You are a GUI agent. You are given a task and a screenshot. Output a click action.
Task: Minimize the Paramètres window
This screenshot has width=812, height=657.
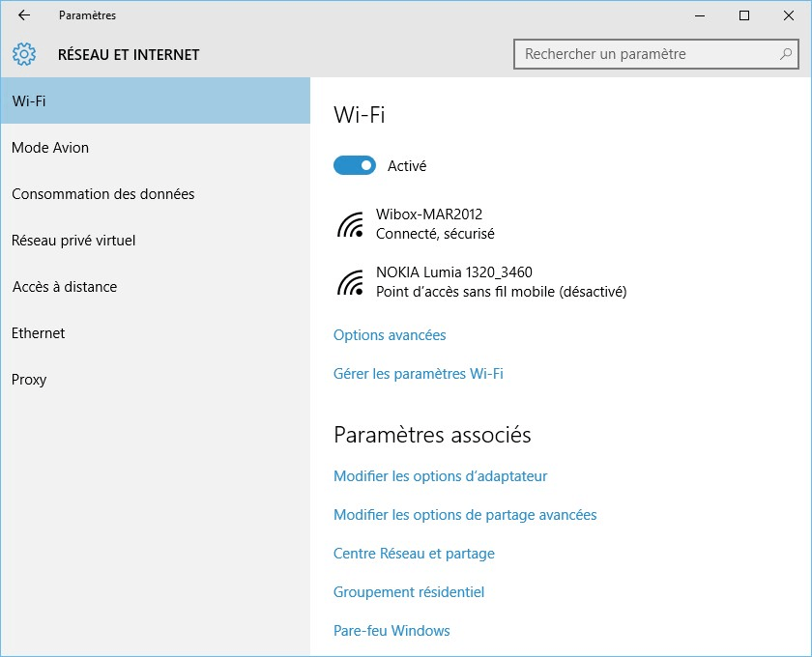click(x=700, y=15)
